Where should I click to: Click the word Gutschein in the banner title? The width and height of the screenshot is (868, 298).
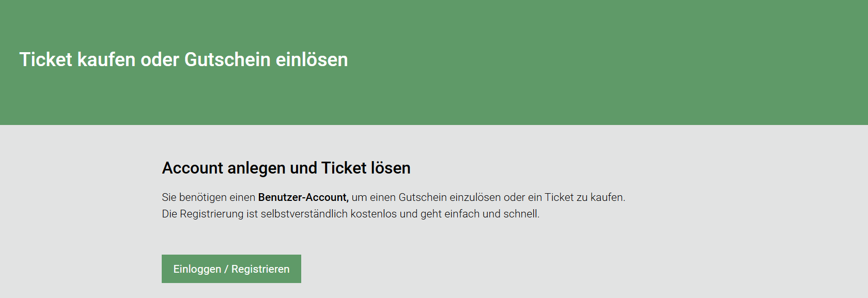point(227,59)
